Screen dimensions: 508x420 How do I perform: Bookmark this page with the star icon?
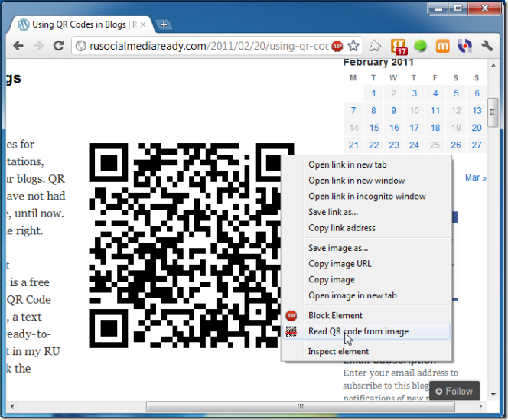[353, 46]
